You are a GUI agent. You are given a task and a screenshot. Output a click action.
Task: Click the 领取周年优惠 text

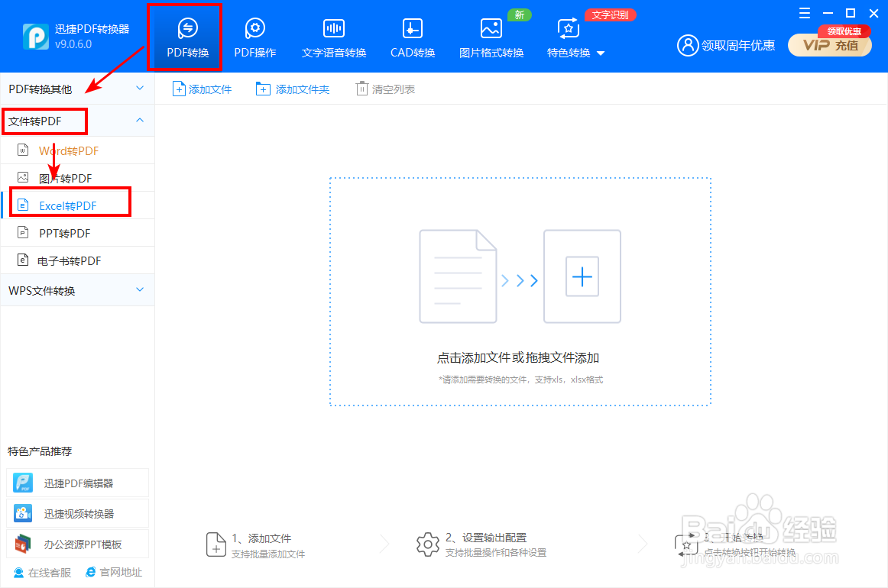point(738,45)
